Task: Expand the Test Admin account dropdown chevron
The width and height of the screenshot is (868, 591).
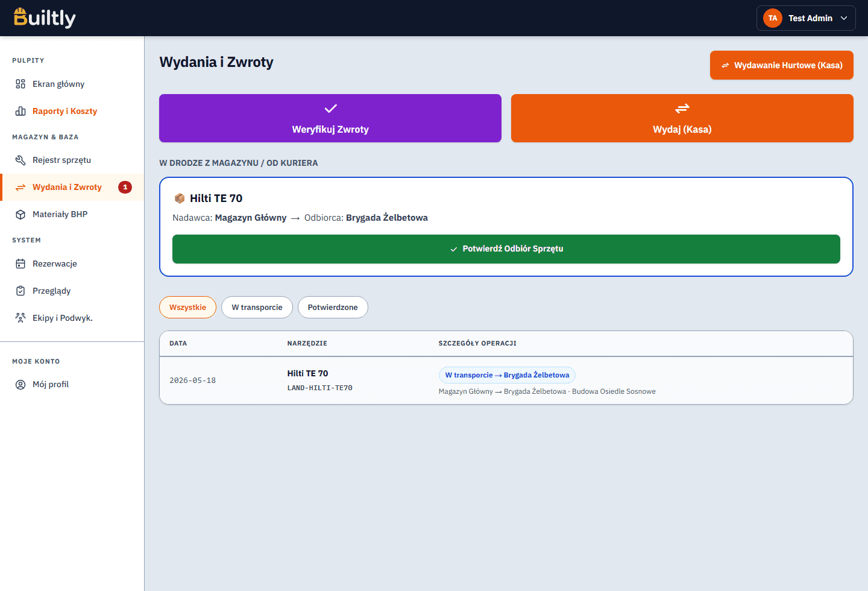Action: [844, 18]
